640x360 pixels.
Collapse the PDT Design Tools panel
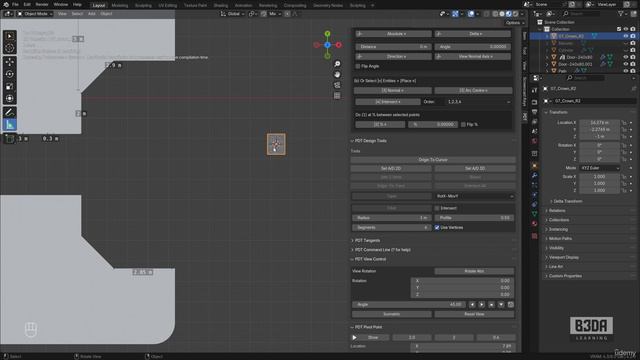point(370,141)
